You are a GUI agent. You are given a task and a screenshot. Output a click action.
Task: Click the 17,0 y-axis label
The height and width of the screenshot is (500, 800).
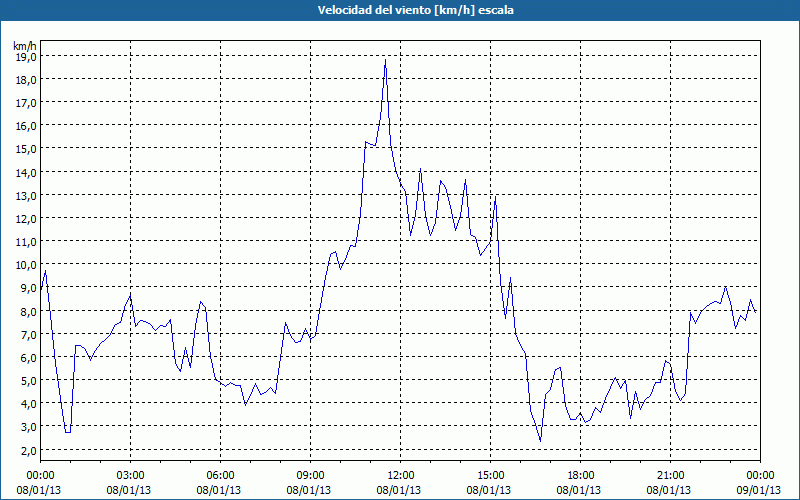(x=26, y=103)
